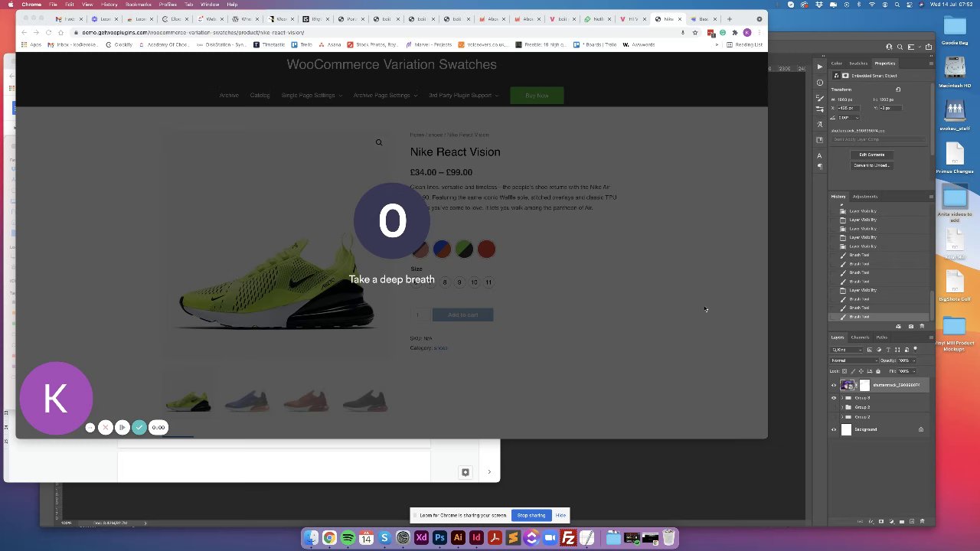Open 3rd Party Plugin Support dropdown

[464, 96]
